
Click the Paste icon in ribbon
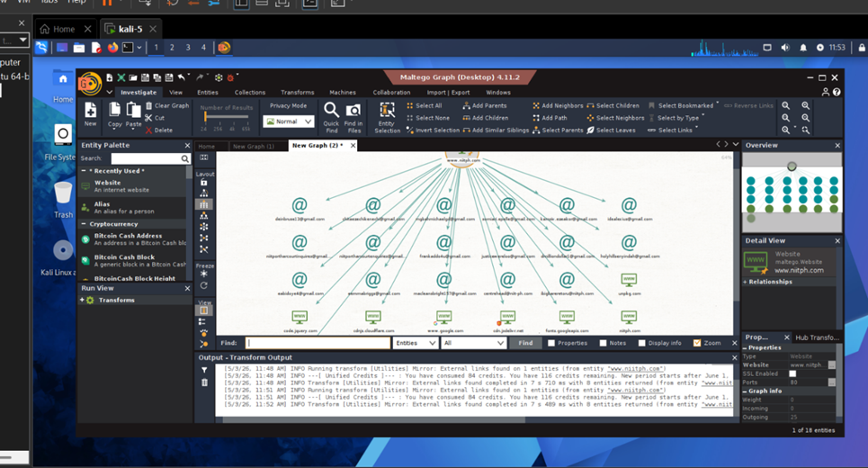click(133, 110)
